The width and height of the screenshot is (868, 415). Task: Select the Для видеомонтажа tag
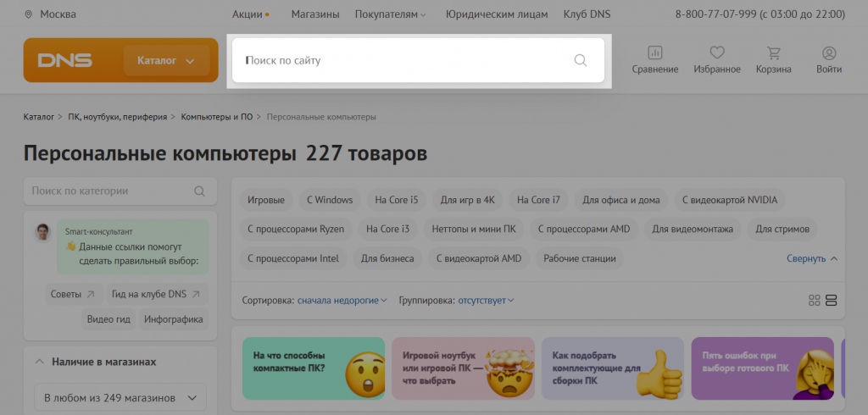tap(693, 229)
